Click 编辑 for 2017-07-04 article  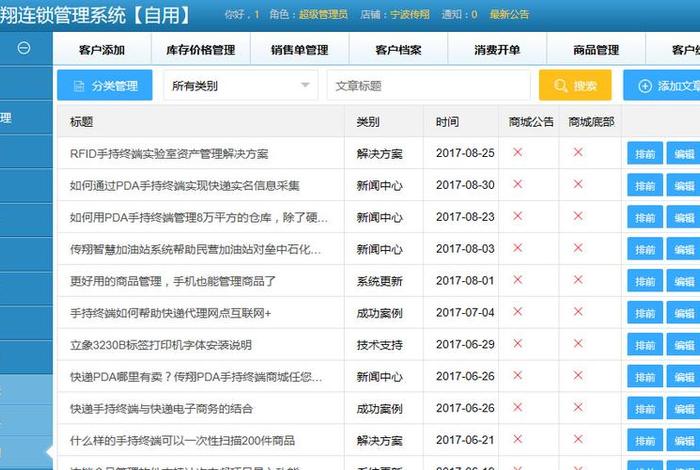[x=683, y=313]
